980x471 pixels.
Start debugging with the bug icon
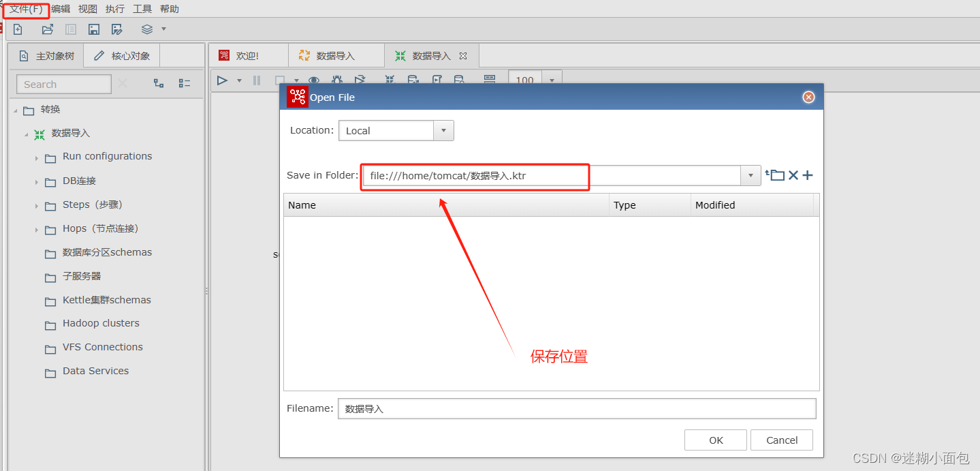(337, 80)
